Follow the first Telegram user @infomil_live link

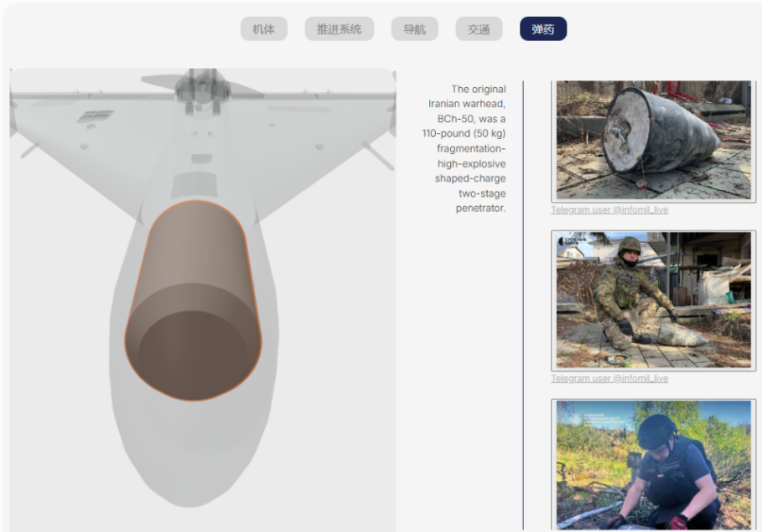click(609, 210)
